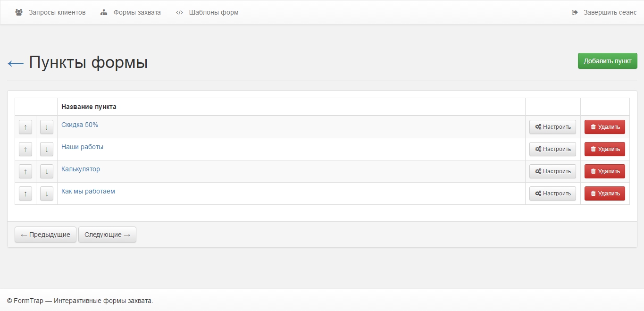Move Наши работы item down
The height and width of the screenshot is (311, 644).
click(47, 149)
